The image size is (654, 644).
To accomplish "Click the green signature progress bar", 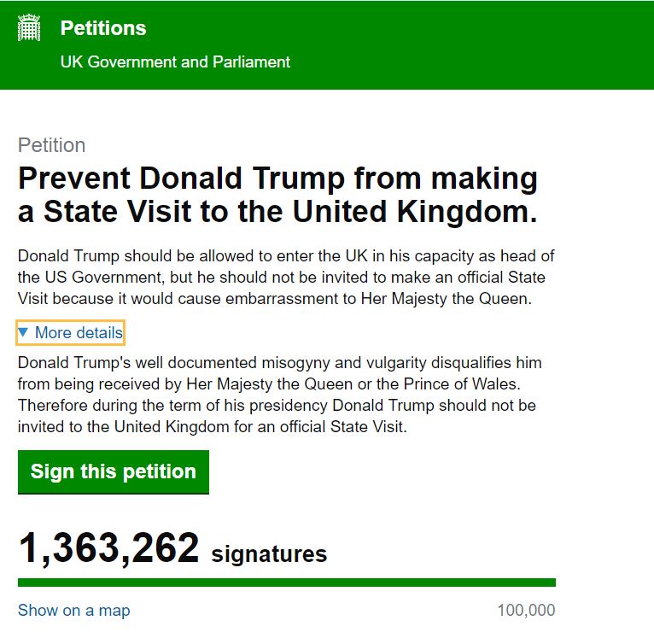I will (x=286, y=583).
